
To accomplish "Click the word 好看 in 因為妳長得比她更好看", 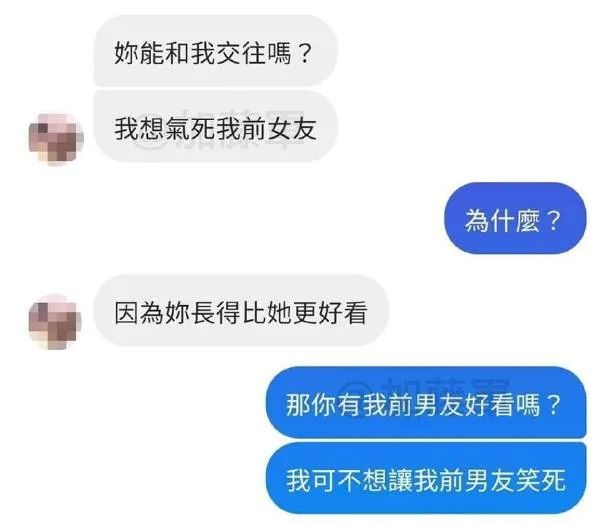I will pos(343,313).
